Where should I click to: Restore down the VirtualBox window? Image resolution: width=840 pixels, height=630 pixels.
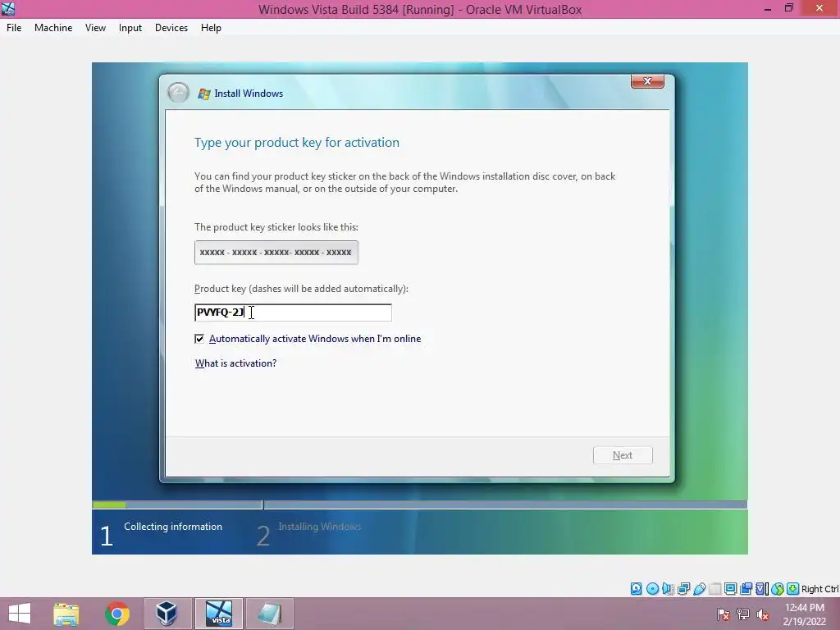pyautogui.click(x=789, y=8)
